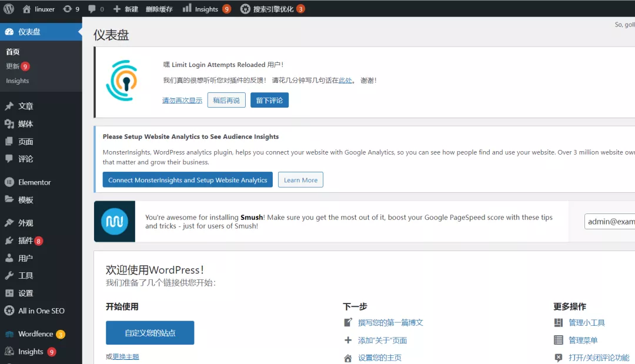Open 撰写您的第一篇博文 link
The height and width of the screenshot is (364, 635).
click(x=390, y=322)
